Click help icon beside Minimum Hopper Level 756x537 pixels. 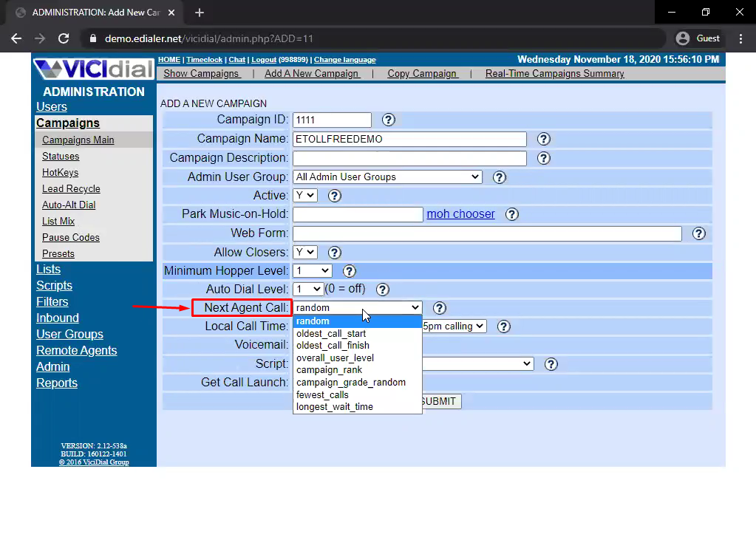(349, 271)
